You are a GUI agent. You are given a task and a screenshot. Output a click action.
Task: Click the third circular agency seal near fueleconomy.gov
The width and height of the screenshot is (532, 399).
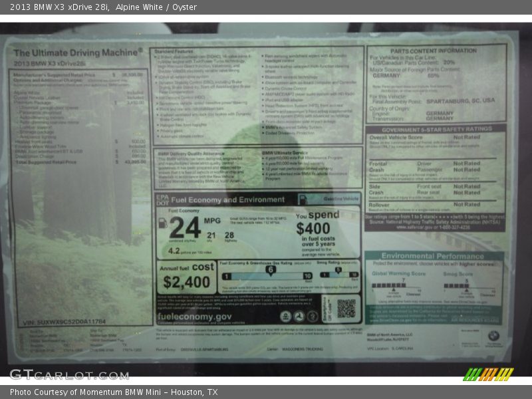[313, 317]
